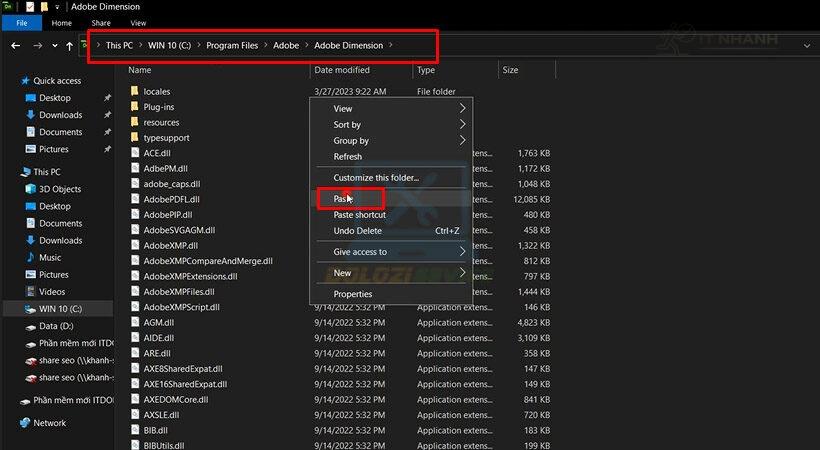Click the locales folder icon
Viewport: 820px width, 450px height.
point(134,91)
